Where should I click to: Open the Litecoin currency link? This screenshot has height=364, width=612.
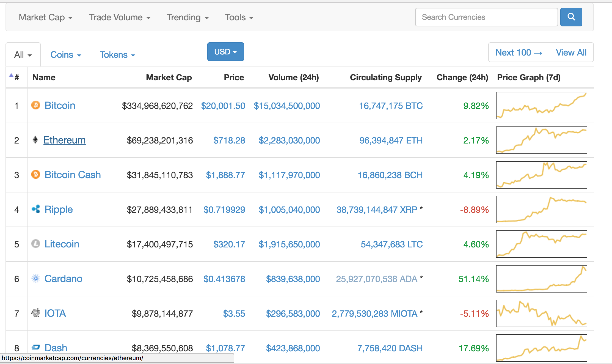[62, 244]
